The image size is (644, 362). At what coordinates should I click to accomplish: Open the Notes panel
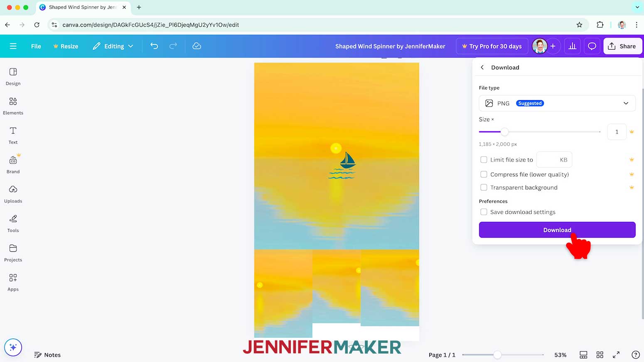47,355
